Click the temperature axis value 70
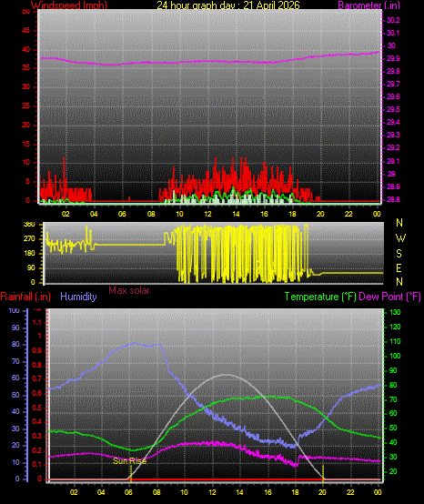This screenshot has width=424, height=504. tap(393, 399)
